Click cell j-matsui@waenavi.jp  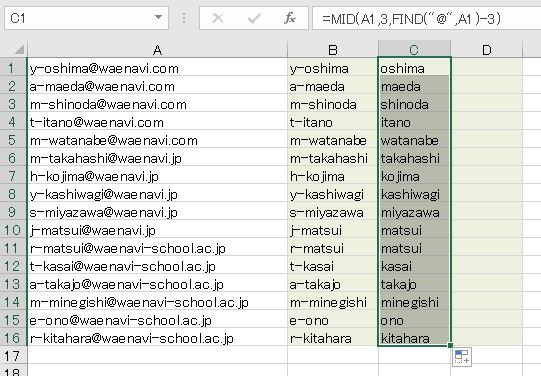(x=157, y=230)
